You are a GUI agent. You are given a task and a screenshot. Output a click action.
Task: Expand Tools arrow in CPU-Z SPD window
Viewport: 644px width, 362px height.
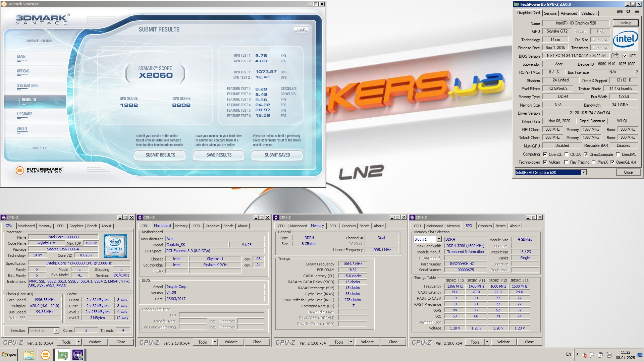(x=487, y=342)
